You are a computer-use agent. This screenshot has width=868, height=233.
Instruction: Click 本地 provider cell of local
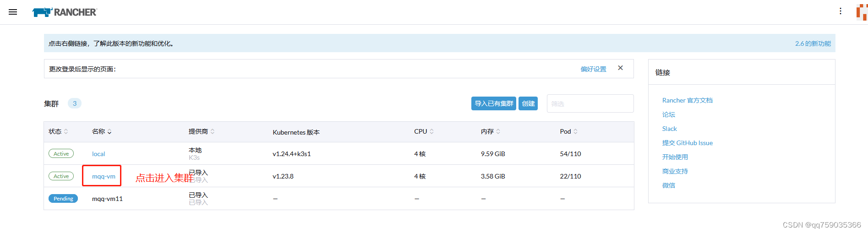[x=195, y=150]
